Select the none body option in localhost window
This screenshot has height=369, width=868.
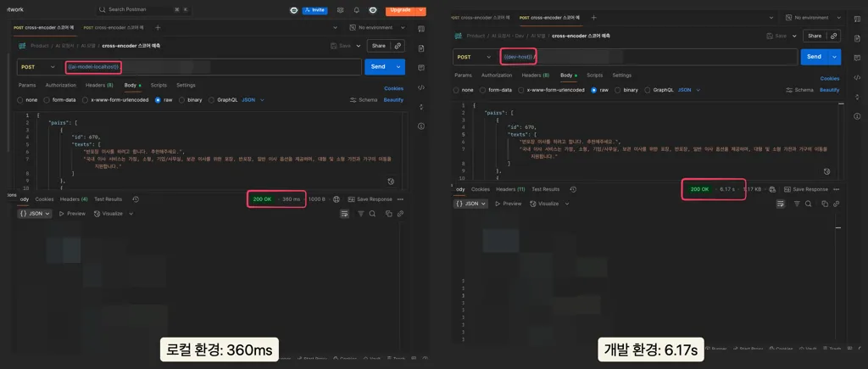point(27,100)
